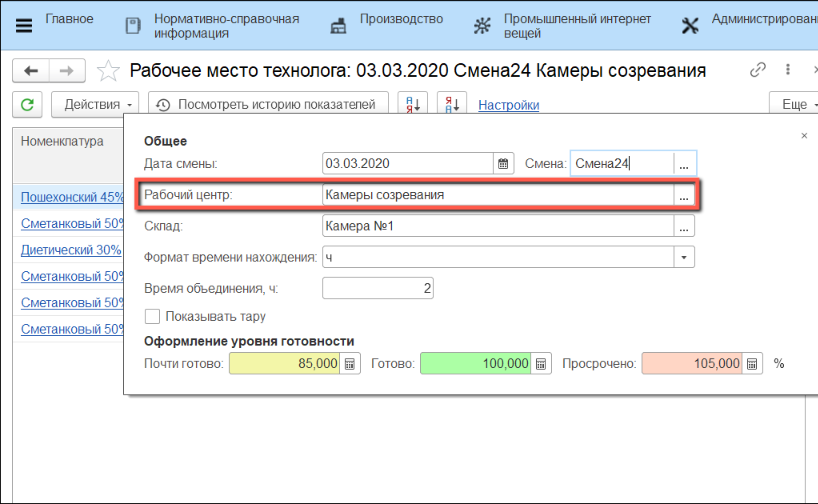Screen dimensions: 818x504
Task: Click the Время объединения input field
Action: pos(378,288)
